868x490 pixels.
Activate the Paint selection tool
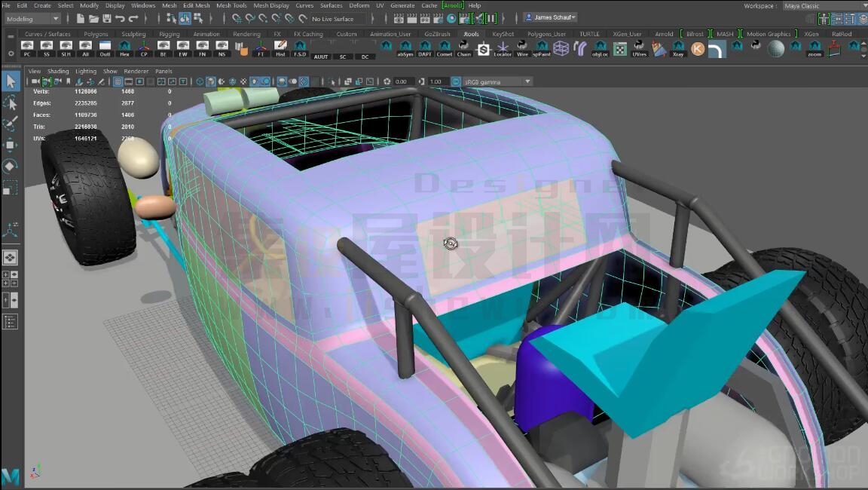(x=11, y=123)
